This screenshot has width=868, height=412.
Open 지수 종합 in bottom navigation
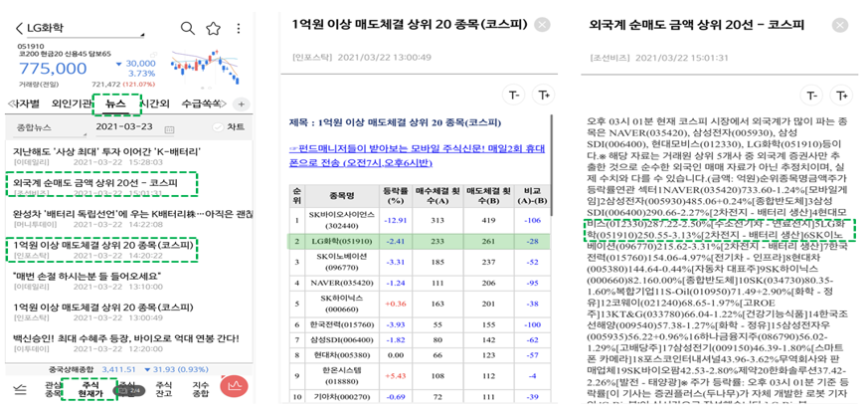[201, 389]
